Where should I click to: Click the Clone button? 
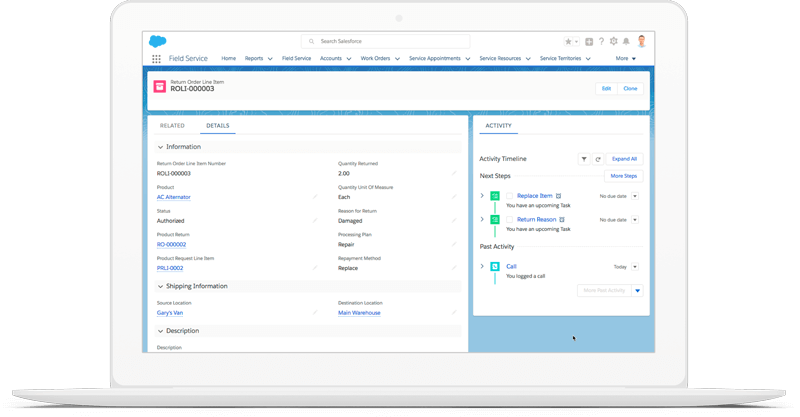click(630, 89)
